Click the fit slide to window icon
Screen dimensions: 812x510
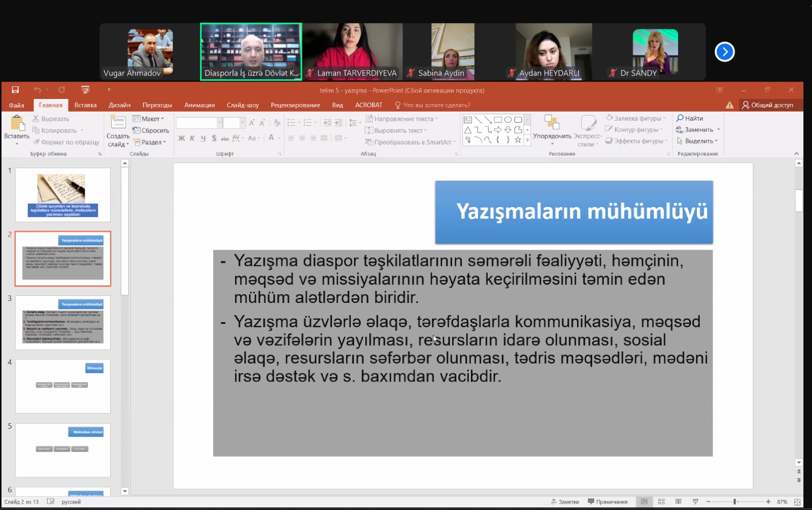(x=797, y=501)
